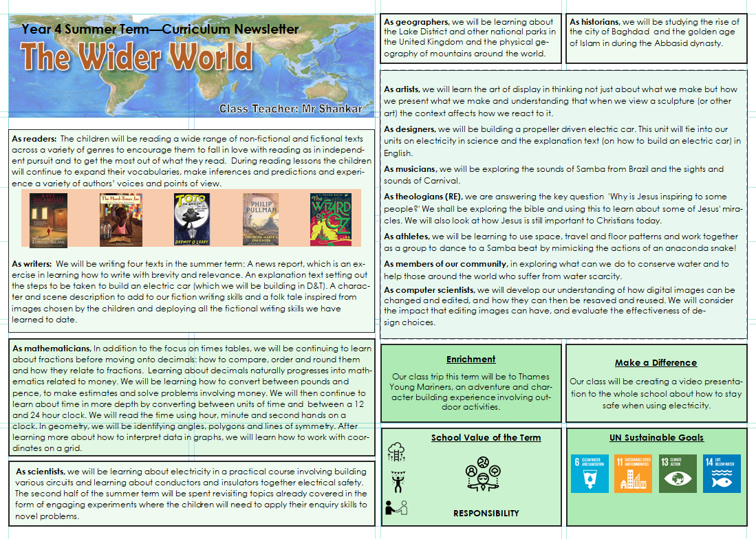Click the Toto book cover
Viewport: 756px width, 539px height.
coord(192,219)
